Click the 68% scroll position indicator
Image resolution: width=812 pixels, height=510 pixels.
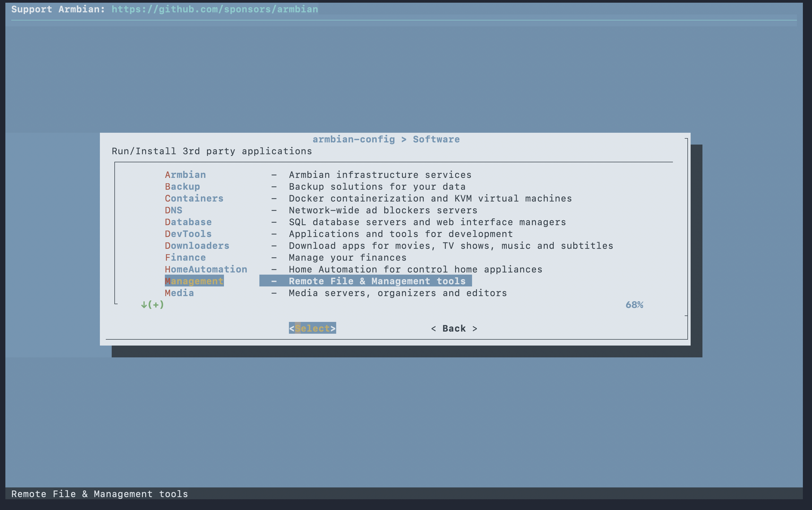pyautogui.click(x=634, y=305)
